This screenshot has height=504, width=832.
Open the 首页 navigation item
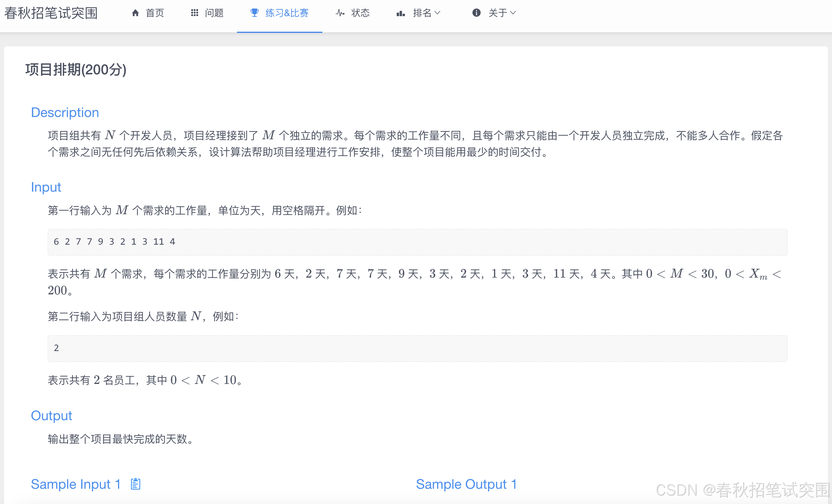155,13
